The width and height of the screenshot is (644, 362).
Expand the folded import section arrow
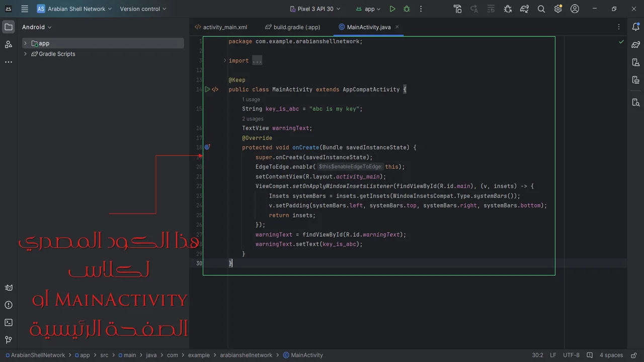coord(225,60)
